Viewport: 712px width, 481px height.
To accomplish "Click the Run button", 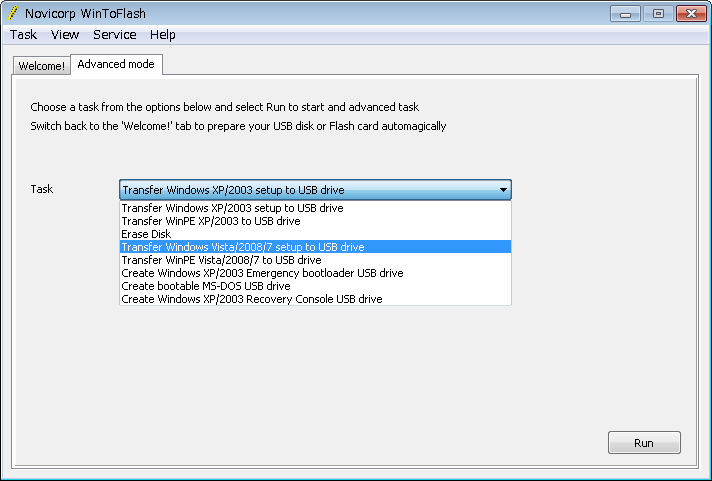I will (x=644, y=443).
